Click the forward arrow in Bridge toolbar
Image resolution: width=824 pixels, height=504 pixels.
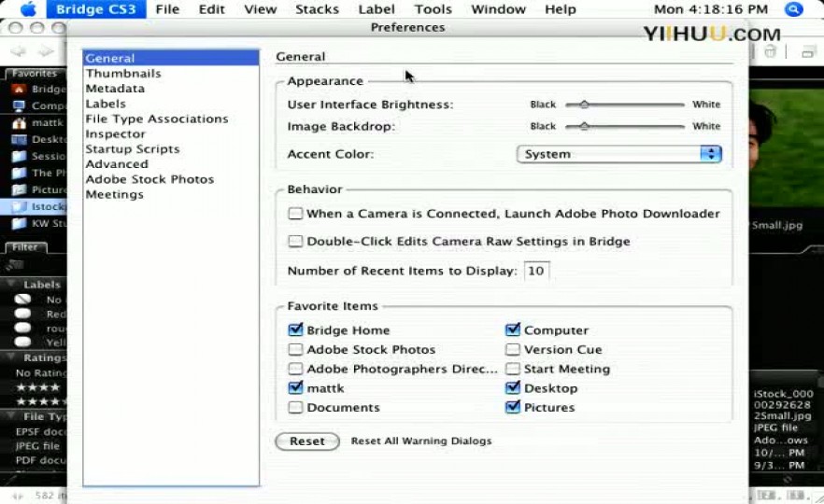[47, 50]
